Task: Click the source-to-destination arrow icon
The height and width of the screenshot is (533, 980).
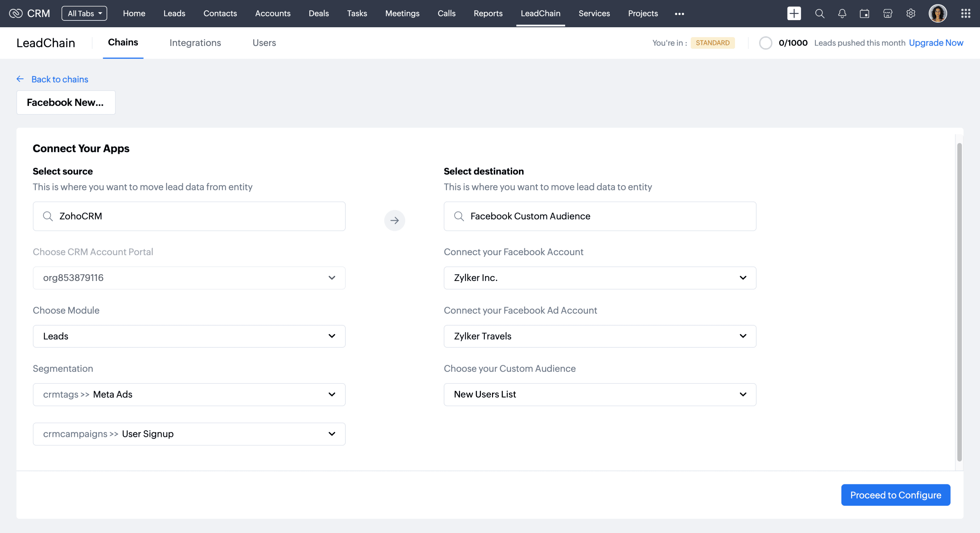Action: [x=394, y=220]
